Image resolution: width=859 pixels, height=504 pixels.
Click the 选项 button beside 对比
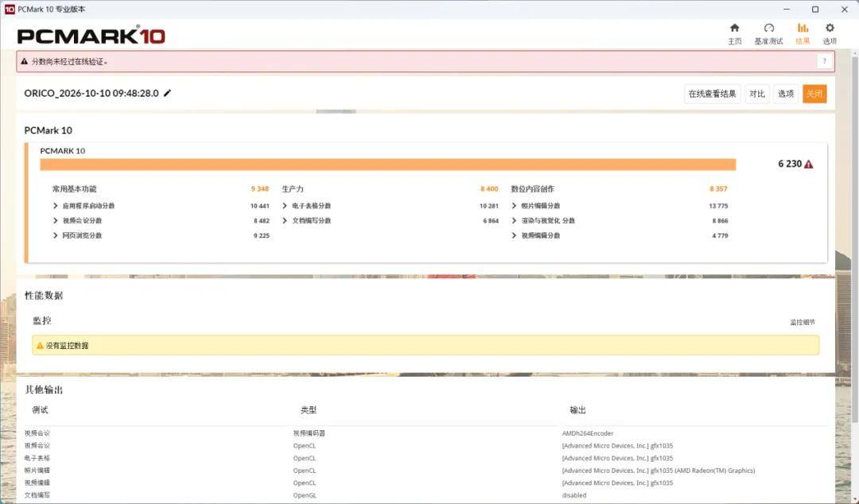[x=786, y=94]
